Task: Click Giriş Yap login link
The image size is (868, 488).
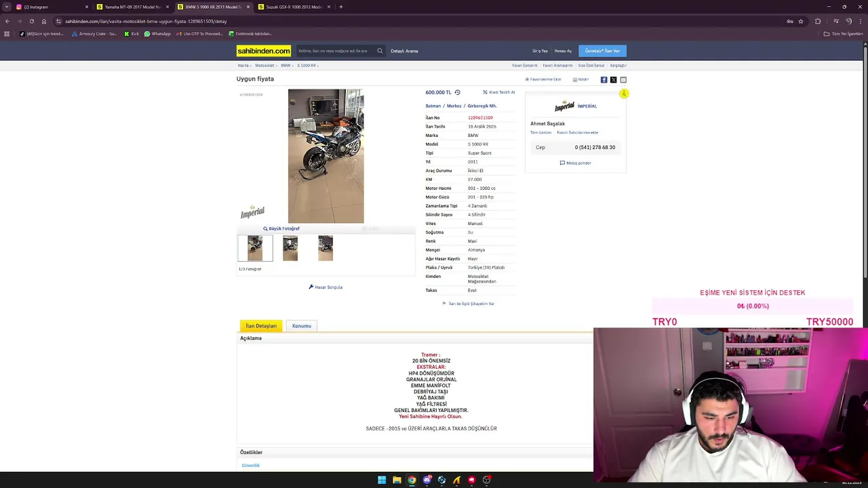Action: pyautogui.click(x=540, y=51)
